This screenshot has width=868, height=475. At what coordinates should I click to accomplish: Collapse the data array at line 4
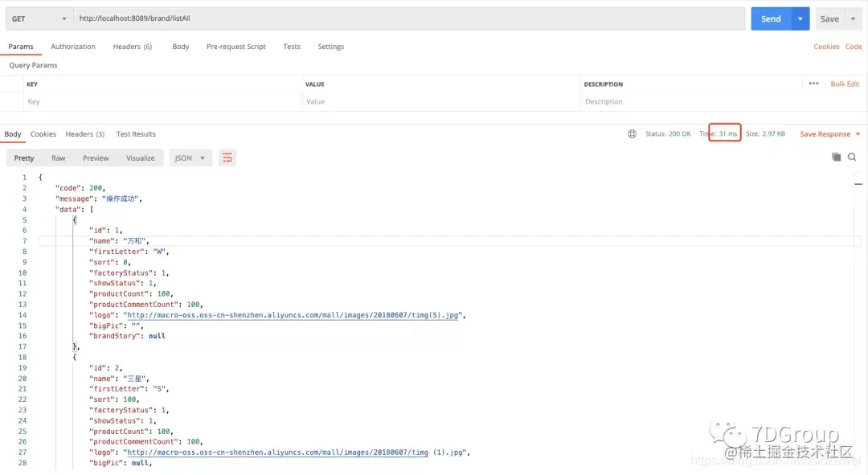click(92, 209)
